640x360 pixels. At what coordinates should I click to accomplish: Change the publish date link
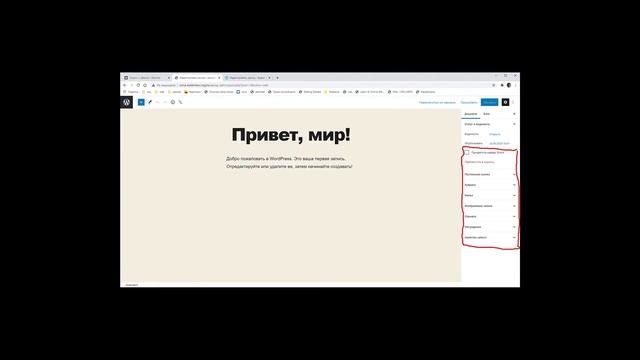499,144
